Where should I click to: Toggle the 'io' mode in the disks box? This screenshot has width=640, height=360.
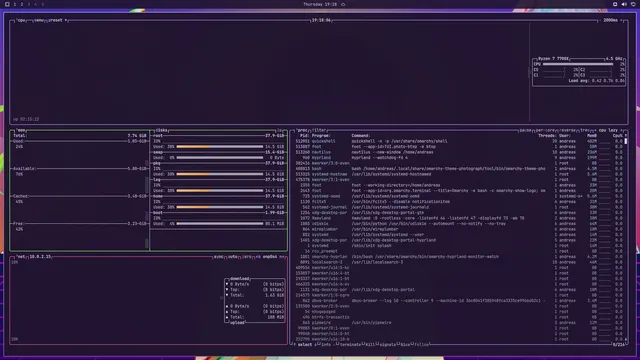tap(280, 130)
